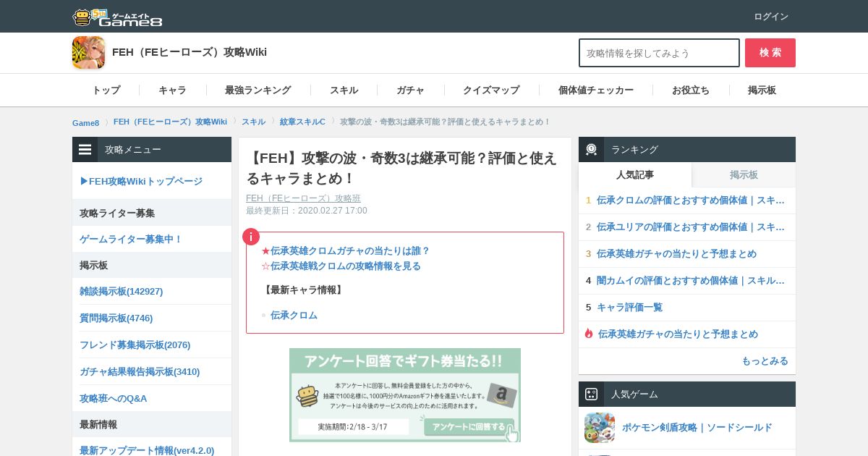
Task: Open the 掲示板 item in the navigation bar
Action: tap(762, 90)
